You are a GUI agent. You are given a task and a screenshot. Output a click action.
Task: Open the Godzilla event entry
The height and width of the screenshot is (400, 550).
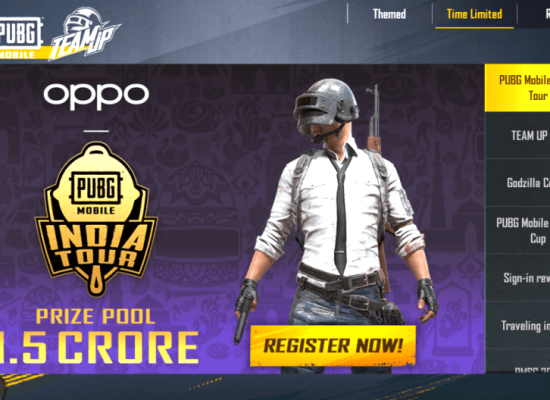click(517, 182)
